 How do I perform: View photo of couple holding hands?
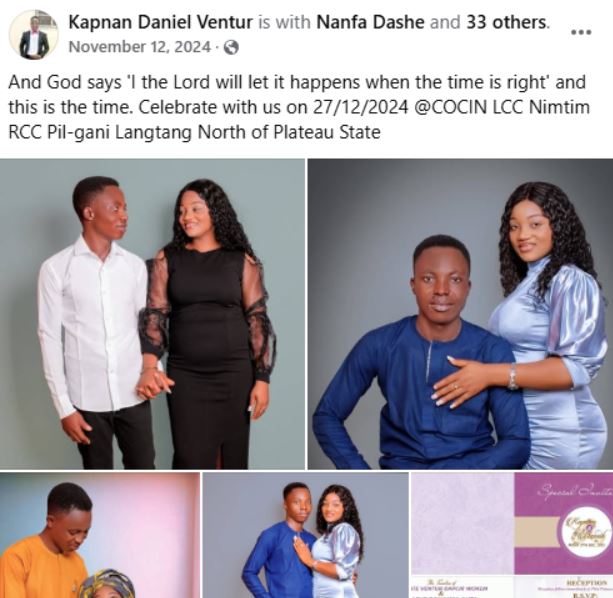coord(152,314)
